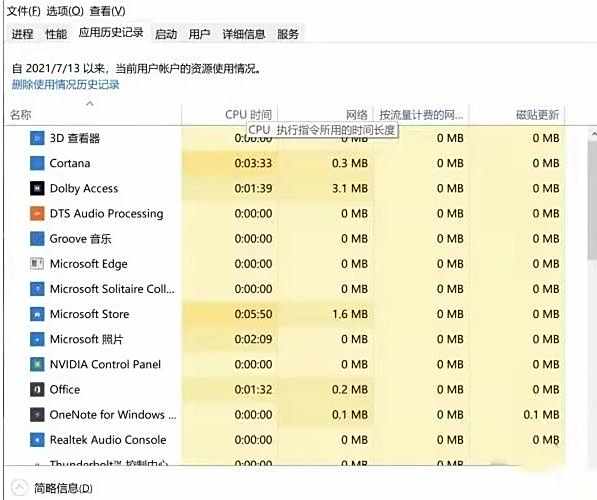This screenshot has width=597, height=500.
Task: Click the 0.3 MB network value
Action: pos(350,163)
